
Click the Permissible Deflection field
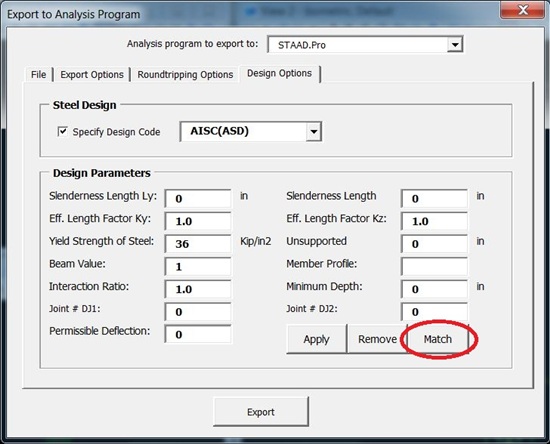click(x=198, y=334)
